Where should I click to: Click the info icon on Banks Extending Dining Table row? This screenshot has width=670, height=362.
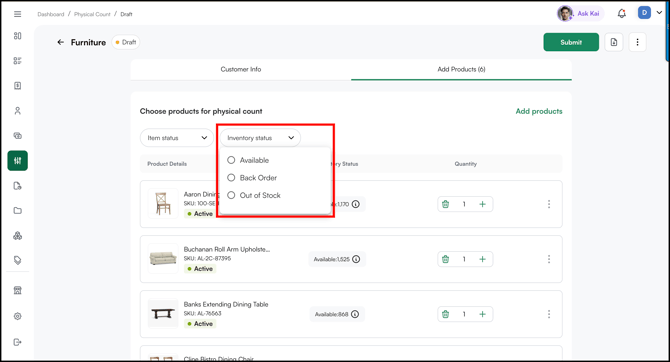pyautogui.click(x=355, y=314)
